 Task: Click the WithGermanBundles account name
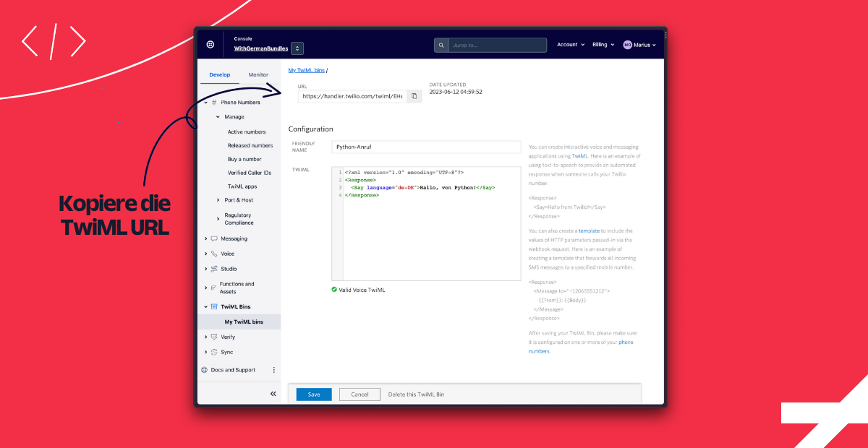[261, 48]
